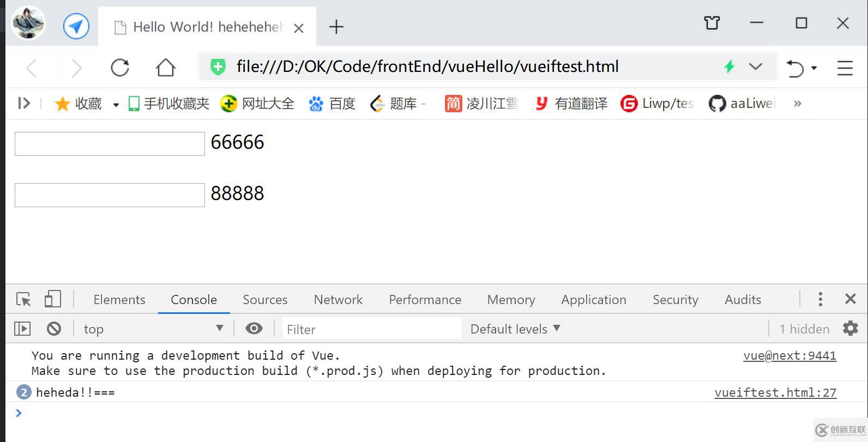The image size is (868, 442).
Task: Open the top context dropdown
Action: tap(153, 329)
